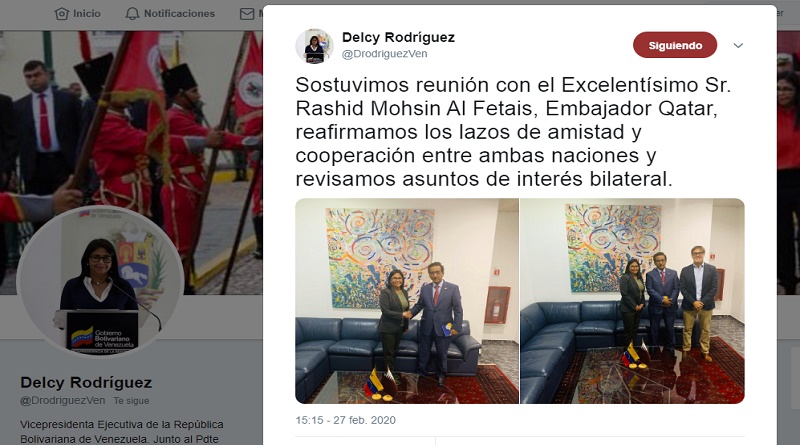This screenshot has height=445, width=800.
Task: Open the Notificaciones bell icon
Action: [x=132, y=14]
